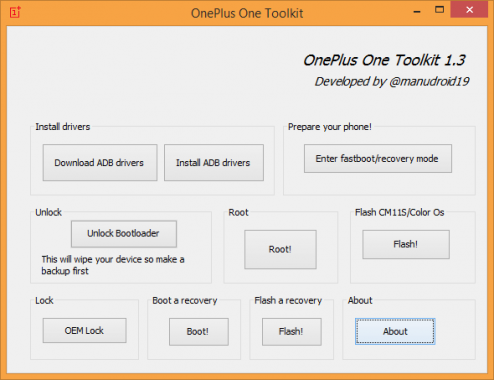
Task: Click the OnePlus One Toolkit title bar
Action: pyautogui.click(x=247, y=13)
